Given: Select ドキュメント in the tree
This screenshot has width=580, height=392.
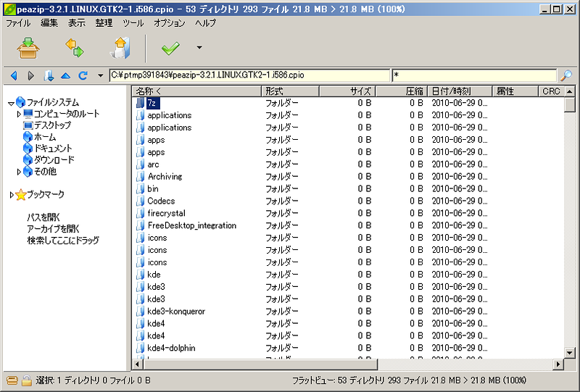Looking at the screenshot, I should click(53, 149).
